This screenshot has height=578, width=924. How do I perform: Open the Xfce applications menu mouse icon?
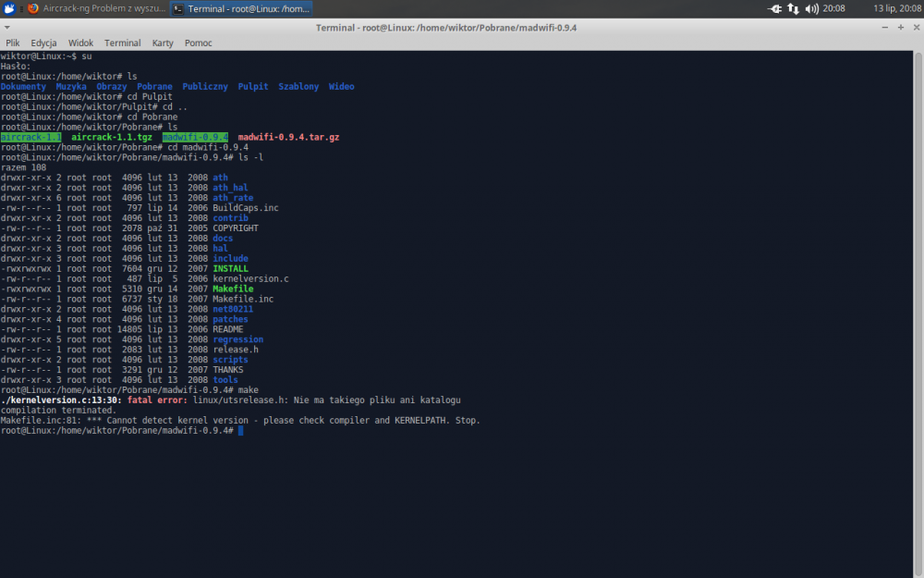9,8
